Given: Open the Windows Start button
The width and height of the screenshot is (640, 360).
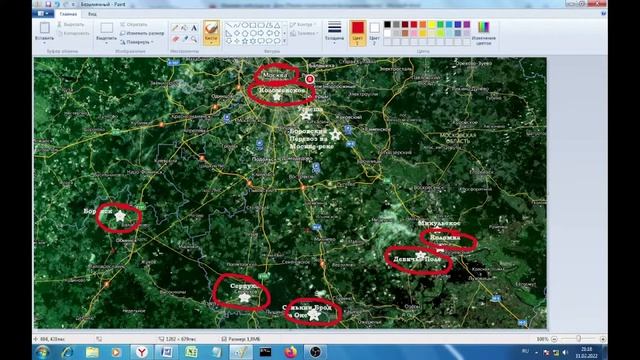Looking at the screenshot, I should (x=42, y=352).
